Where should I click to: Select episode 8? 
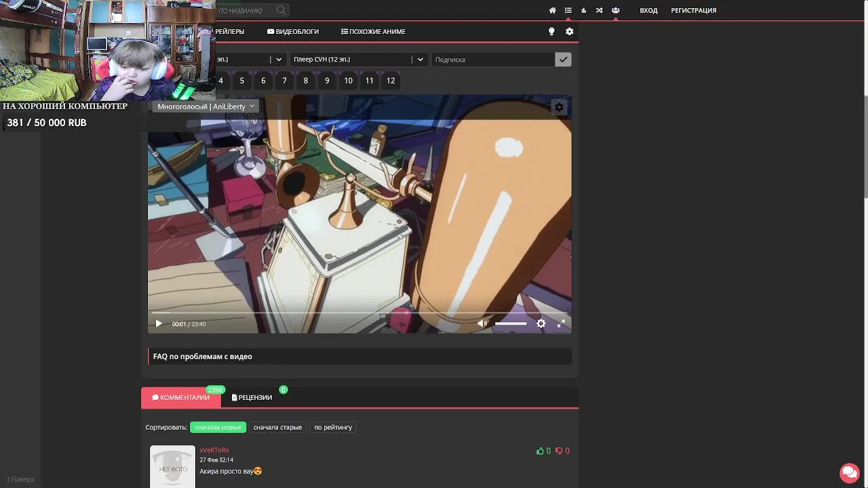pyautogui.click(x=306, y=81)
